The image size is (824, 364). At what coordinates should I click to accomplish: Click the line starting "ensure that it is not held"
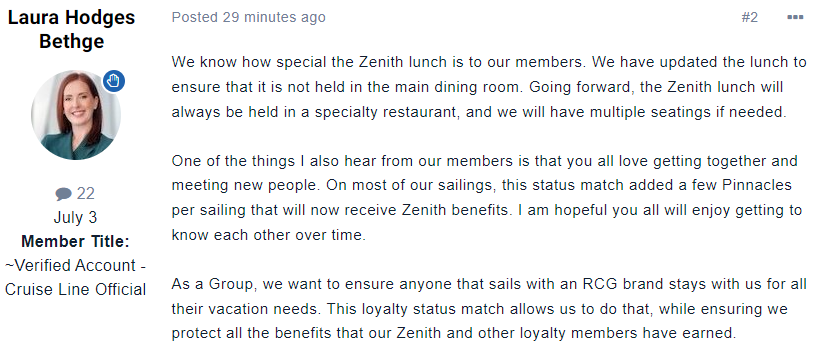(478, 87)
